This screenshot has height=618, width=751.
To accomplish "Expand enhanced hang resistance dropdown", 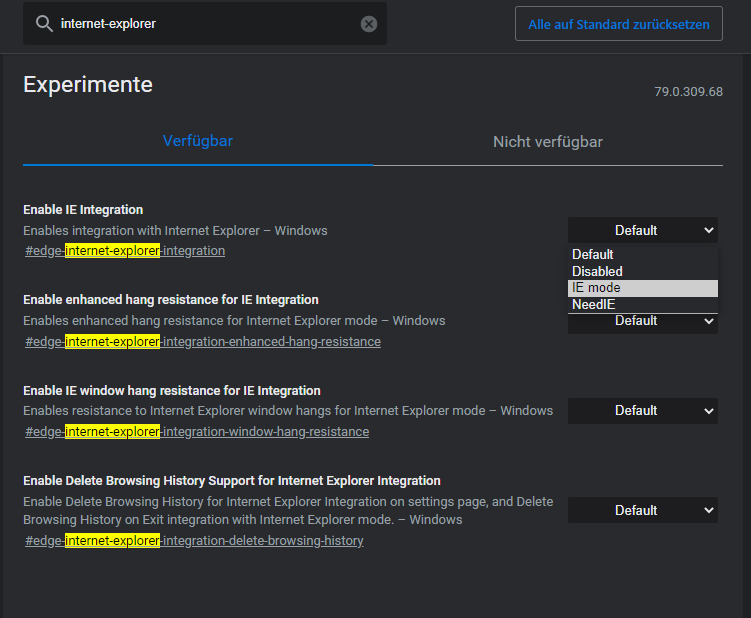I will 642,322.
